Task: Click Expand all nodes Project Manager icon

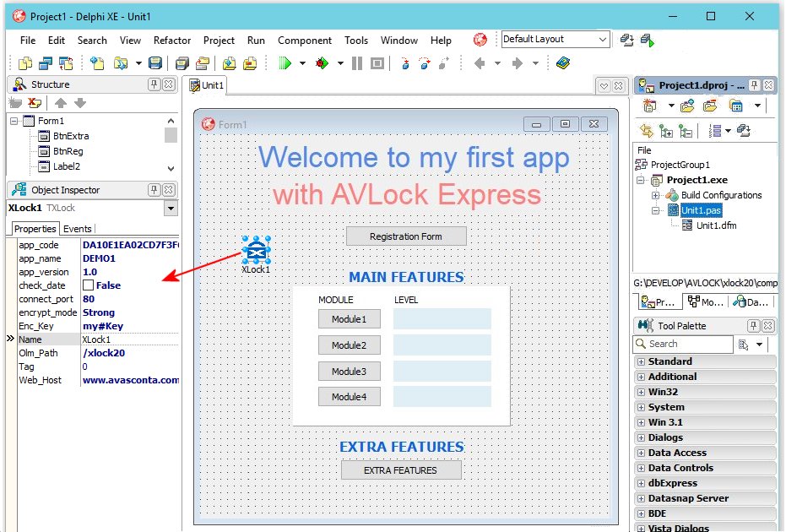Action: (665, 131)
